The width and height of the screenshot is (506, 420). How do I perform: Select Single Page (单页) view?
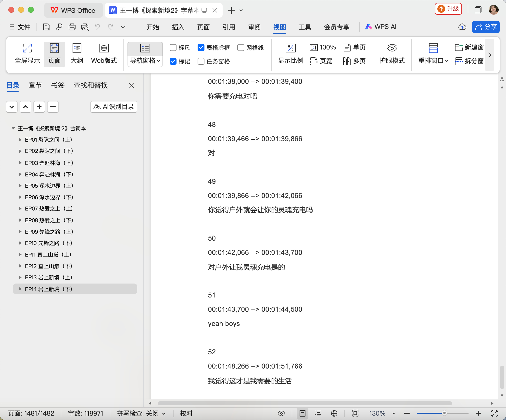tap(354, 47)
